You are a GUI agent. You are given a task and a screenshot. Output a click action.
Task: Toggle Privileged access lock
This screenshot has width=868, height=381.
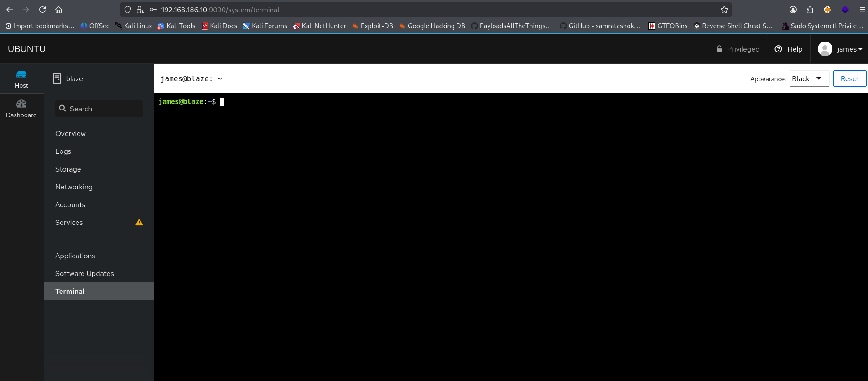coord(738,49)
